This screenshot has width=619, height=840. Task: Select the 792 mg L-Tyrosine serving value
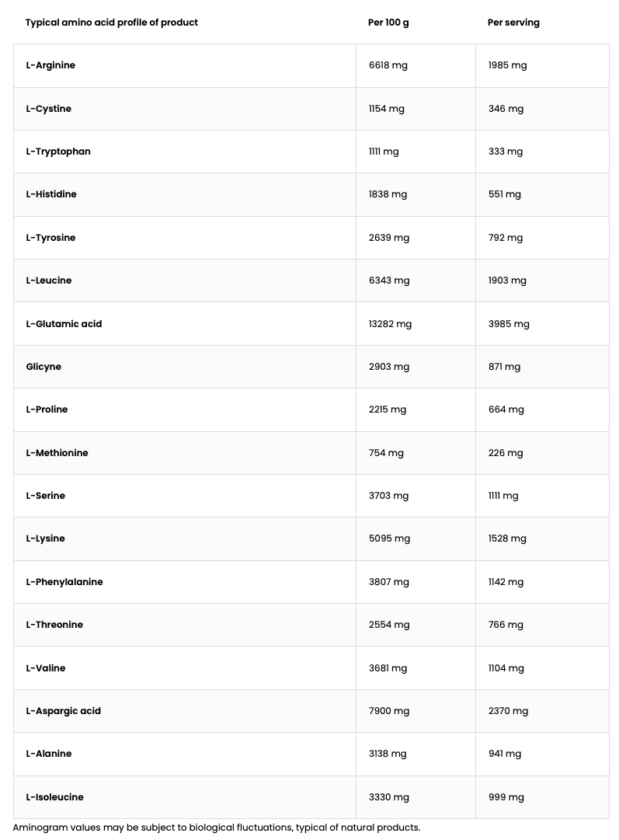[x=506, y=238]
